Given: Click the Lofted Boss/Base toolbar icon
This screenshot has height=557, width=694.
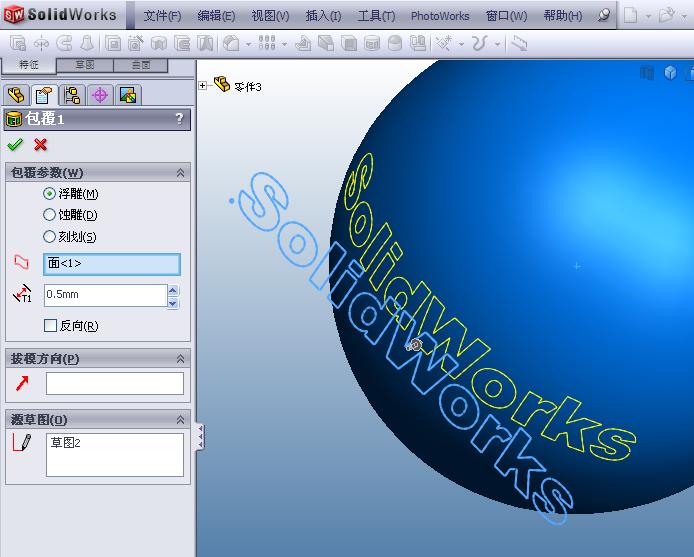Looking at the screenshot, I should [x=87, y=43].
